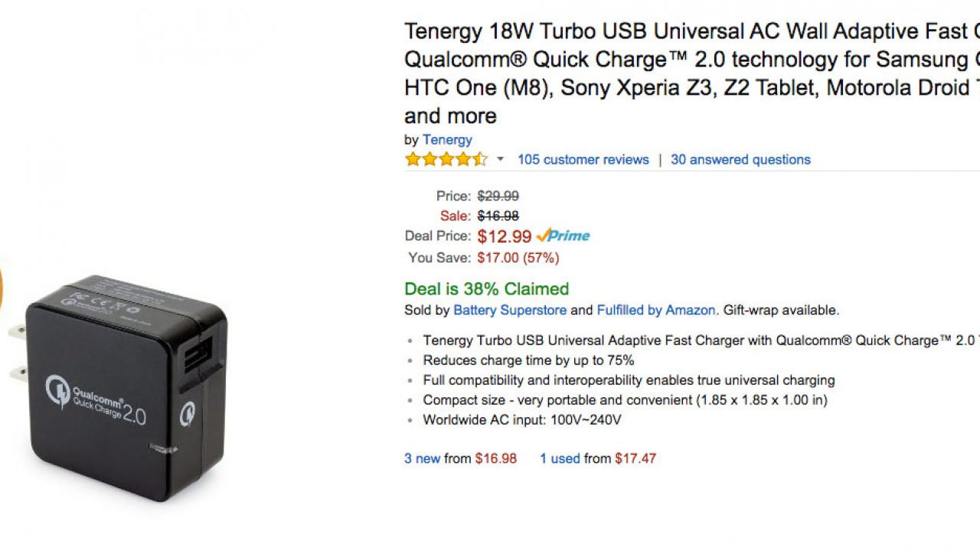Open the 30 answered questions link

[740, 159]
